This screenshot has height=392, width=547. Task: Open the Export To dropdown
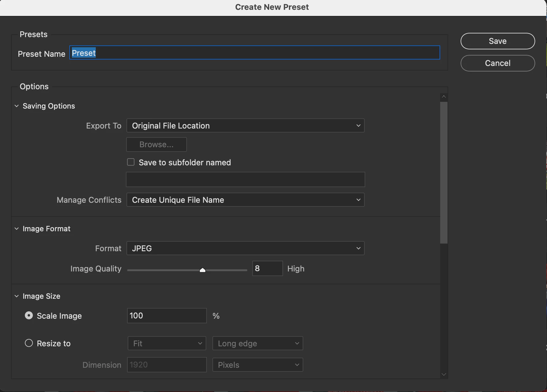[x=246, y=125]
